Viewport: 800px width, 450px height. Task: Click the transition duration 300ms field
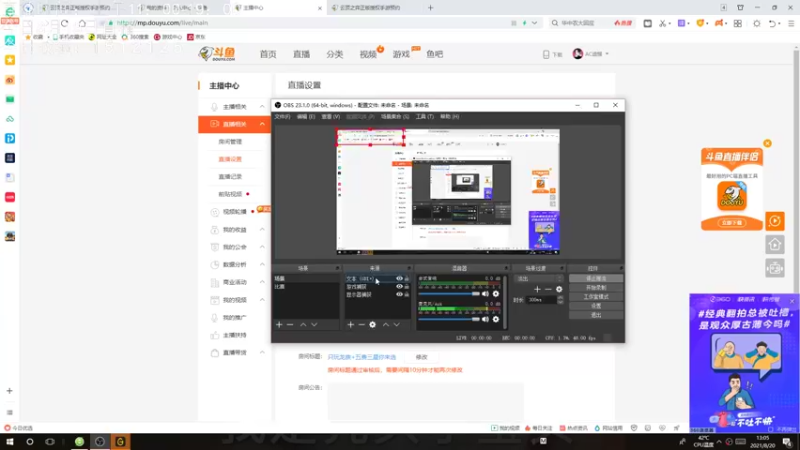[x=542, y=300]
